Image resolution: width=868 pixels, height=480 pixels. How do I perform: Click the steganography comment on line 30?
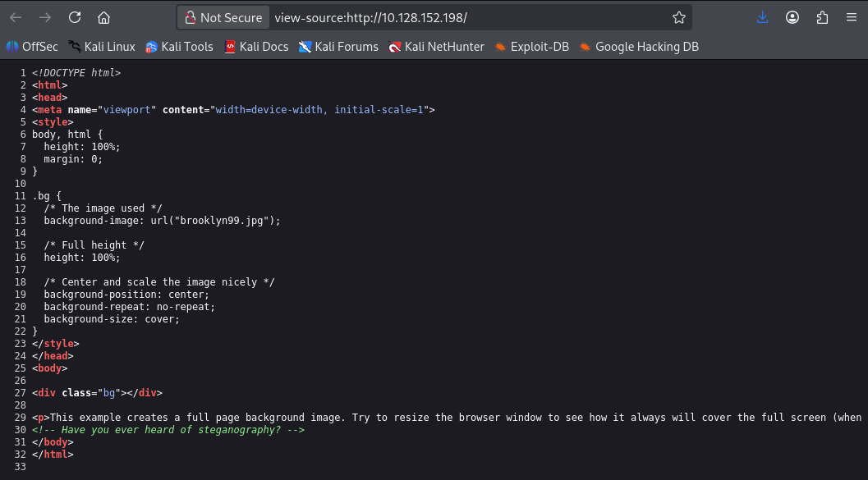[168, 430]
